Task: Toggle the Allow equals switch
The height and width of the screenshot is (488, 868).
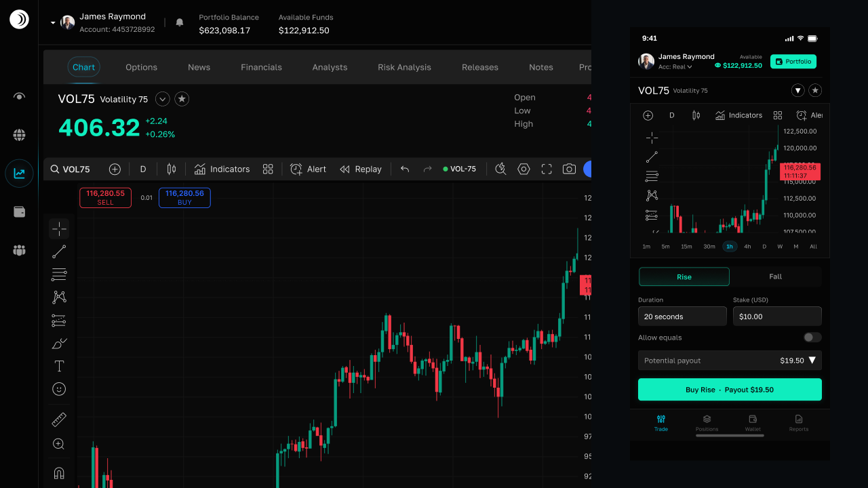Action: tap(812, 338)
